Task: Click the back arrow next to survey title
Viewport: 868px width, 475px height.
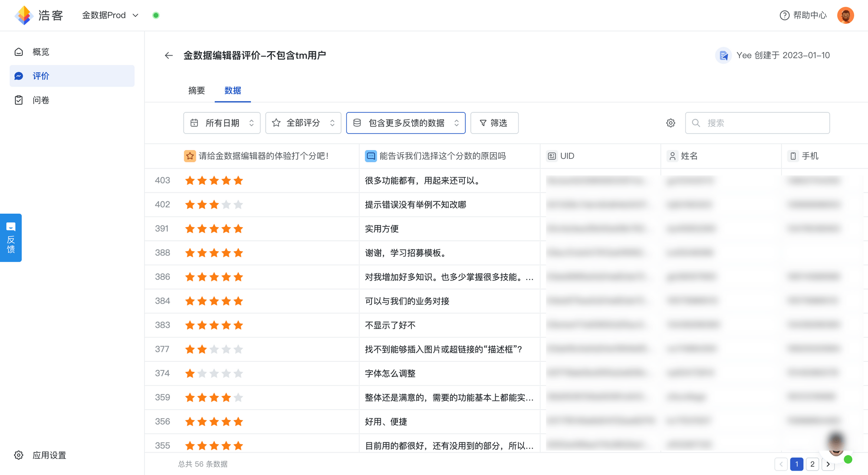Action: 168,56
